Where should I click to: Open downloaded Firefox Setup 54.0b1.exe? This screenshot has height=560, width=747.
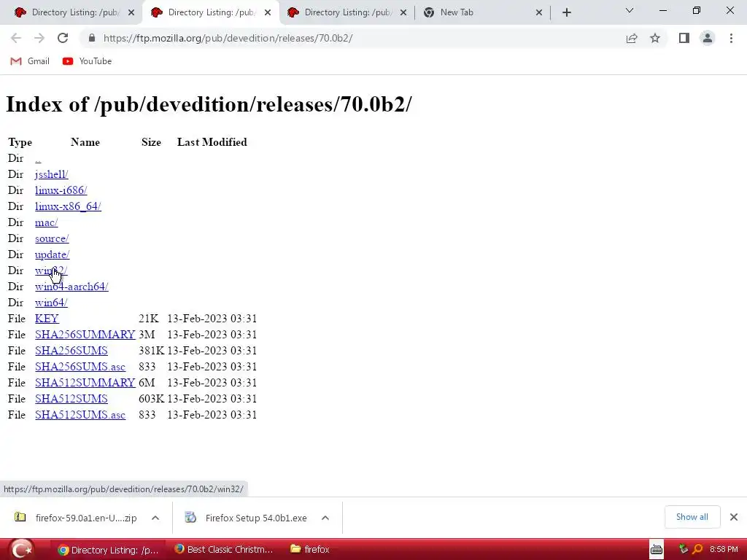click(x=248, y=518)
